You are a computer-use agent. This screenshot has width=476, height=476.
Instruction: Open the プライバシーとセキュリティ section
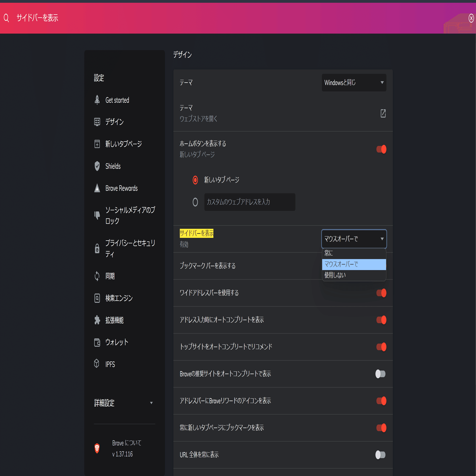click(130, 248)
